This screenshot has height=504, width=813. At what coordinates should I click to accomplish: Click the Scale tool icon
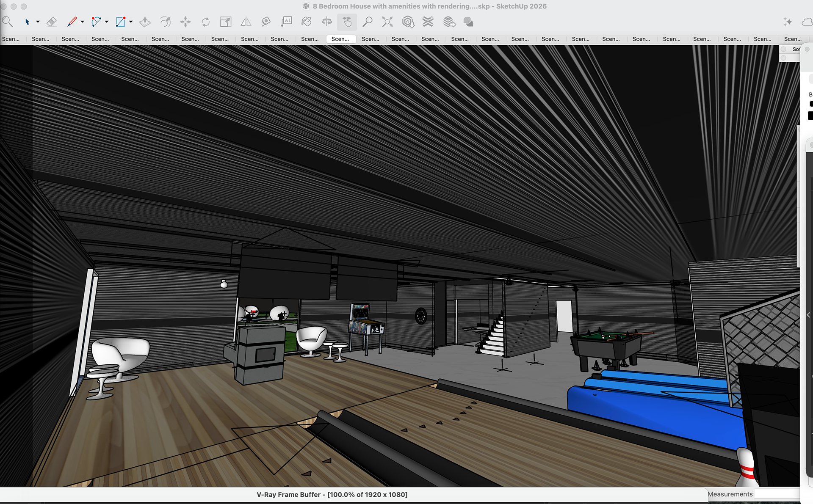tap(226, 22)
